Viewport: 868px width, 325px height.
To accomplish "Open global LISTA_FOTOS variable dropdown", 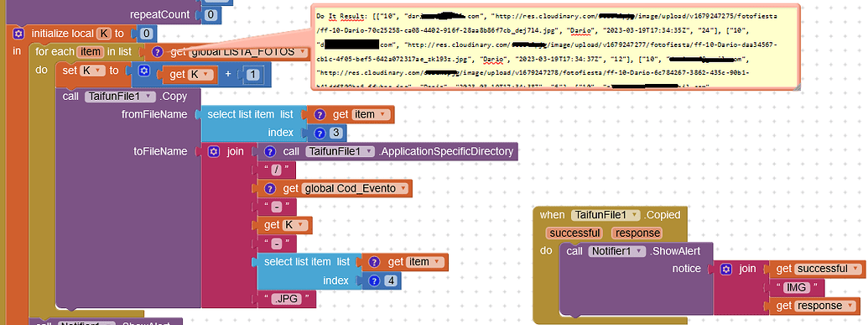I will tap(249, 52).
